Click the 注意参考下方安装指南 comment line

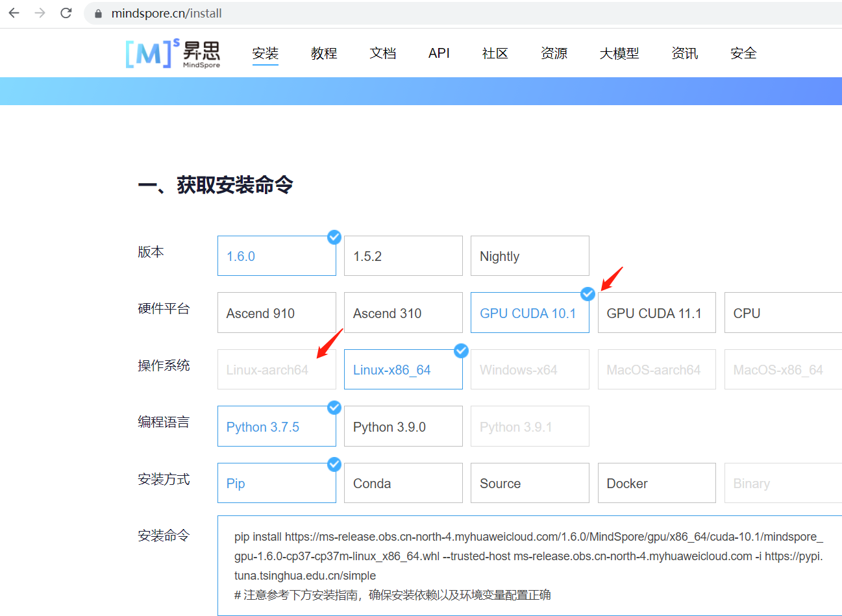[393, 595]
